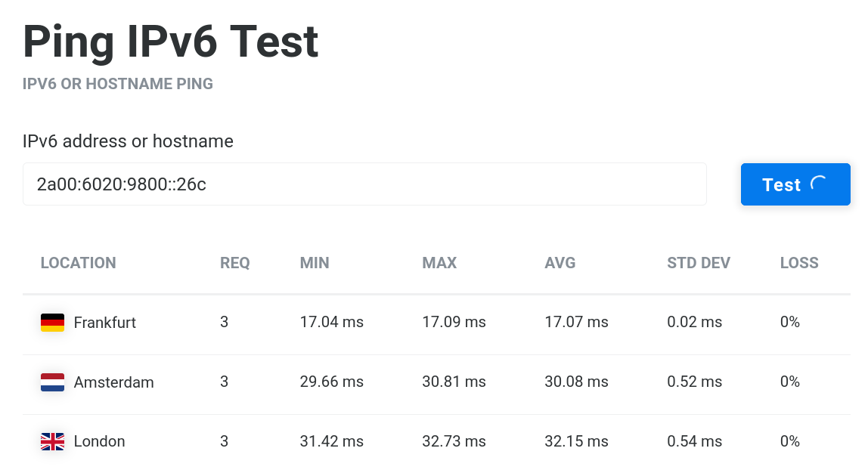Viewport: 868px width, 473px height.
Task: Click the Netherlands flag icon next to Amsterdam
Action: click(53, 382)
